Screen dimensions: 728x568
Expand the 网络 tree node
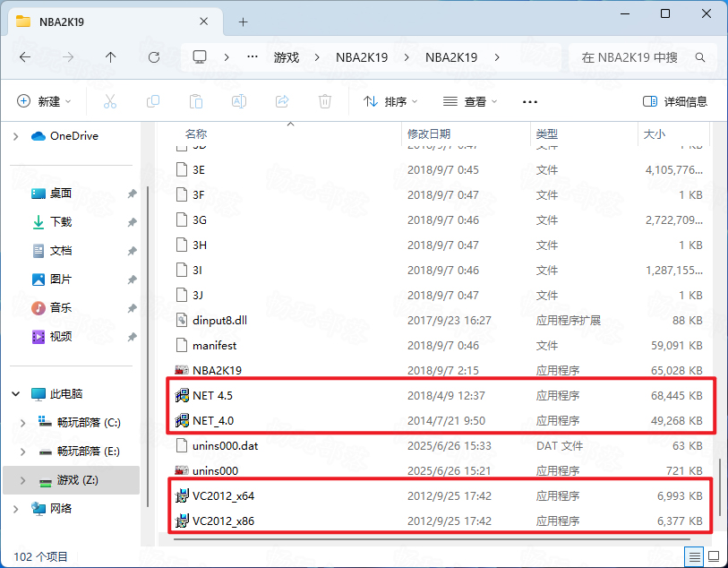click(16, 509)
